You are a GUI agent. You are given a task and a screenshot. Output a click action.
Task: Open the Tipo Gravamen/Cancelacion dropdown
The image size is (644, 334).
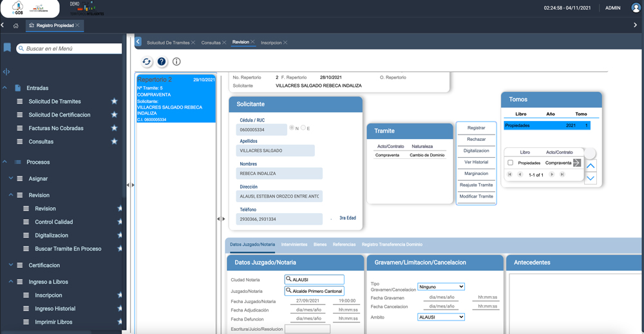pos(440,286)
